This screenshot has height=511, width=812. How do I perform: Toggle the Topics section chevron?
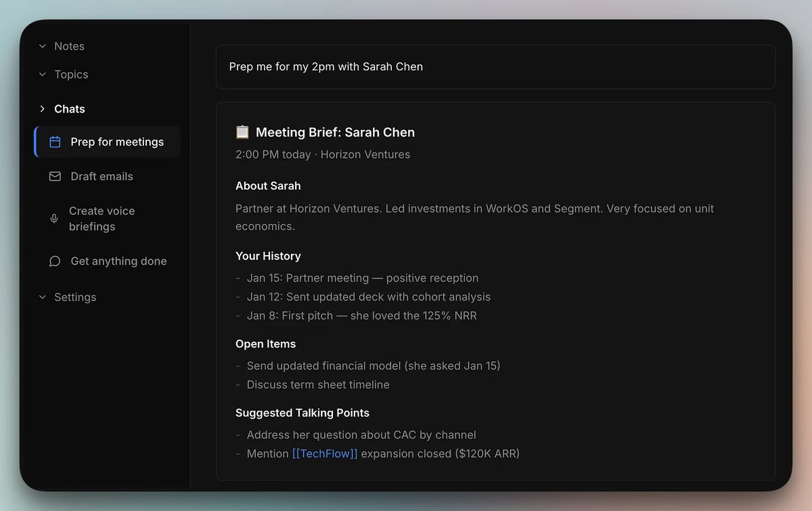point(43,74)
